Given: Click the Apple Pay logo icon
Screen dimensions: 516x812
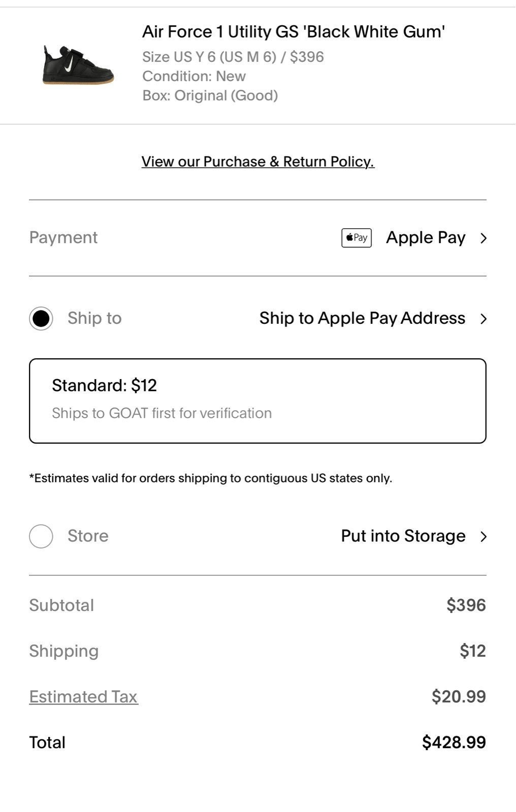Looking at the screenshot, I should coord(356,238).
